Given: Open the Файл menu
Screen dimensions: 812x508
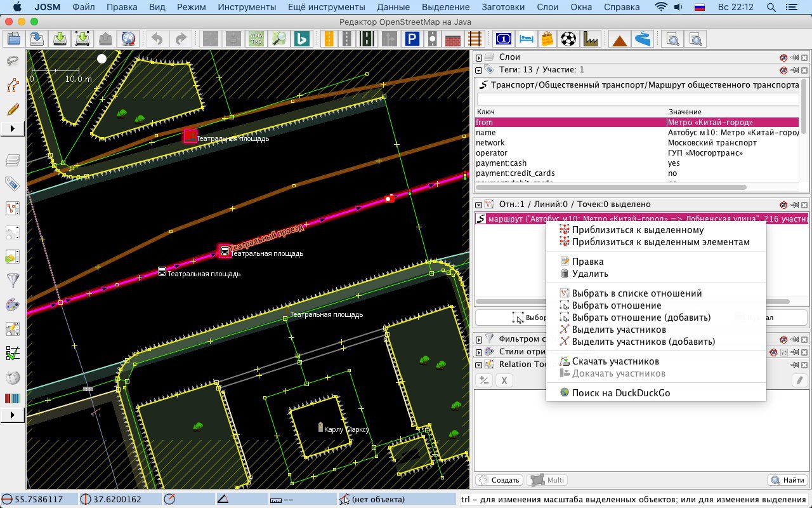Looking at the screenshot, I should pyautogui.click(x=84, y=7).
